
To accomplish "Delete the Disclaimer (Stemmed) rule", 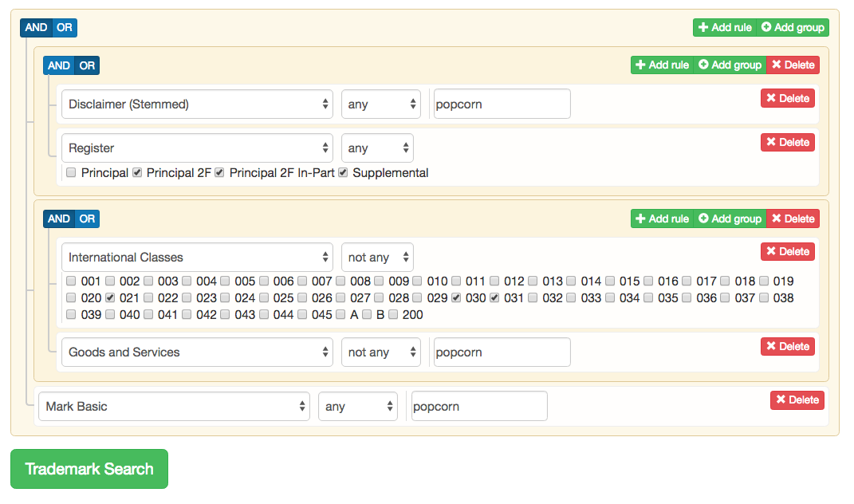I will (x=788, y=98).
